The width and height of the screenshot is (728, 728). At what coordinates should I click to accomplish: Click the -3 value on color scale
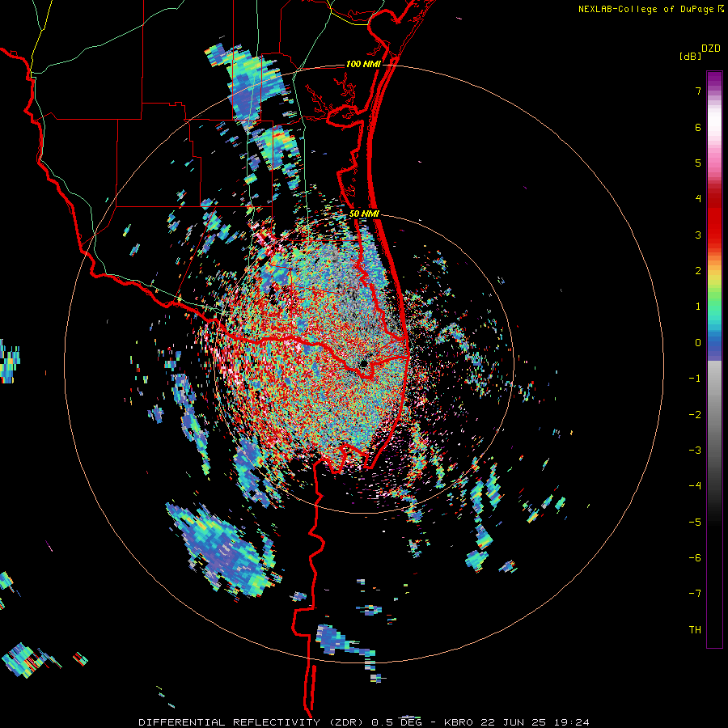pos(695,451)
